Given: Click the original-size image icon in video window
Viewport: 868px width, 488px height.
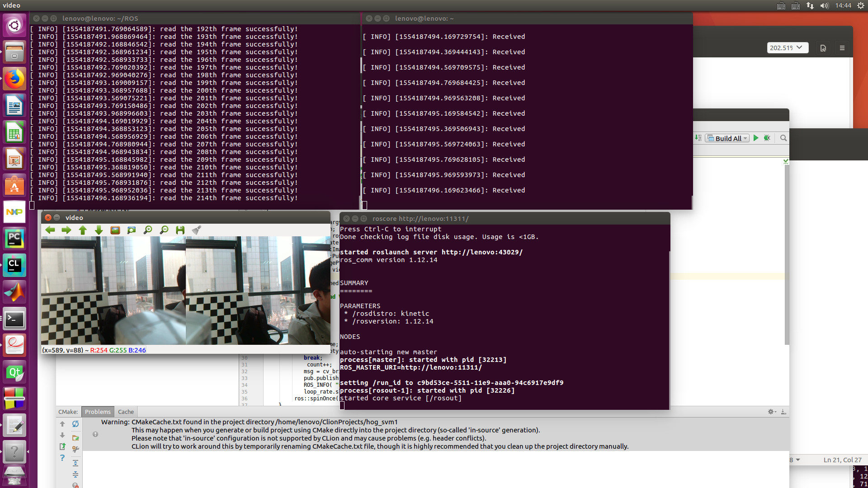Looking at the screenshot, I should [x=115, y=230].
